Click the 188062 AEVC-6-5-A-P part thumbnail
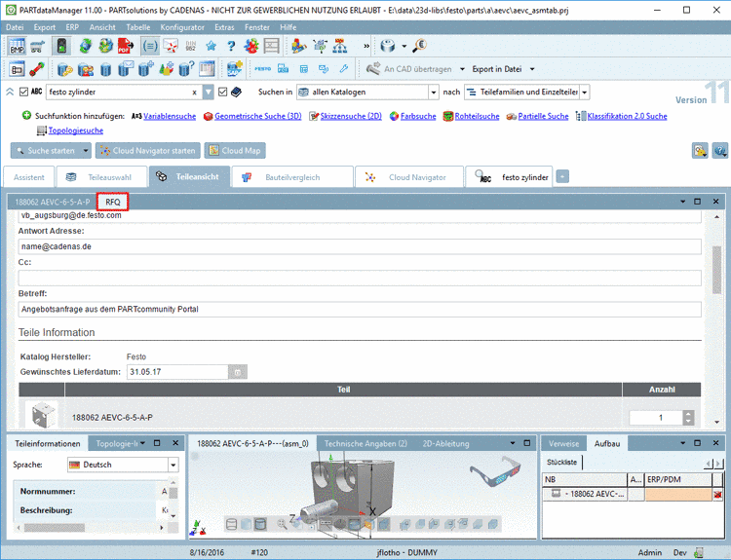 43,415
